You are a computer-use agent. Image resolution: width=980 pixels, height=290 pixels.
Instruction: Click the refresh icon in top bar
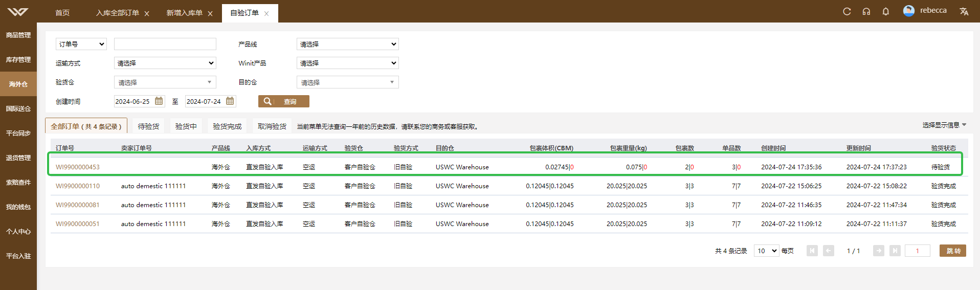click(847, 11)
